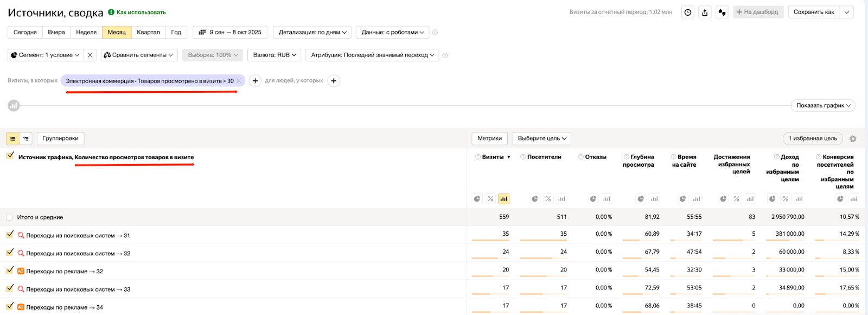
Task: Click the Группировки button
Action: point(60,138)
